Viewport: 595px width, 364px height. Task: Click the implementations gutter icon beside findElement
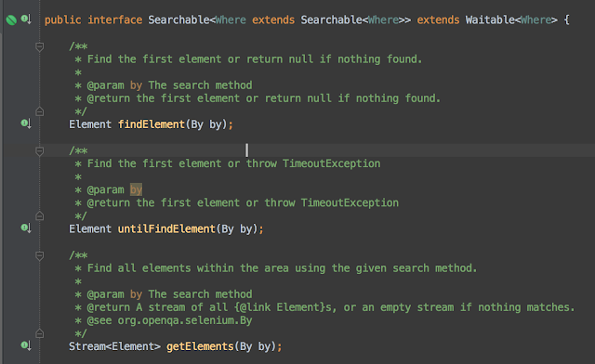coord(26,123)
